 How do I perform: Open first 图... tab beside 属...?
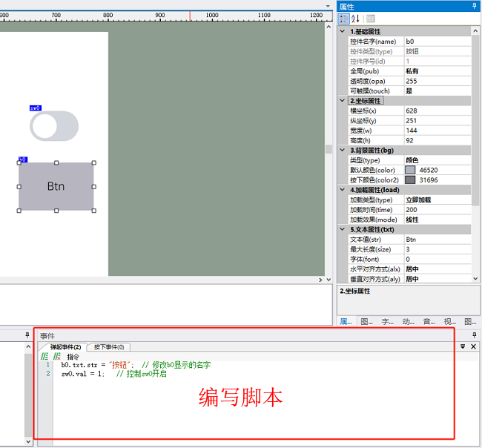pyautogui.click(x=366, y=322)
